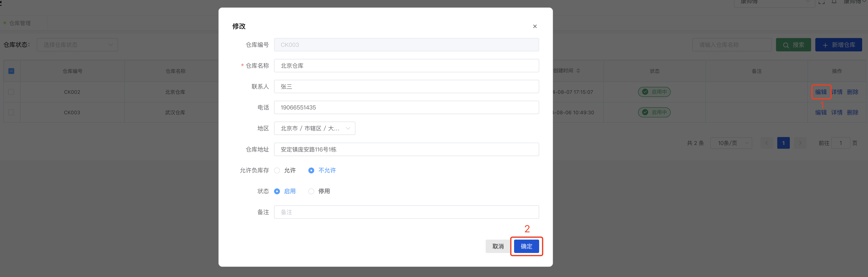Click the magnifier 搜索 button
The image size is (868, 277).
click(793, 45)
